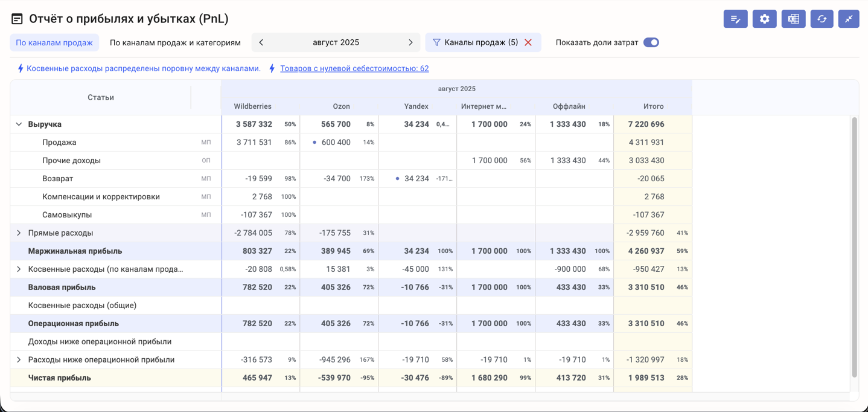Click the funnel icon in Каналы продаж filter
Image resolution: width=868 pixels, height=412 pixels.
coord(436,42)
